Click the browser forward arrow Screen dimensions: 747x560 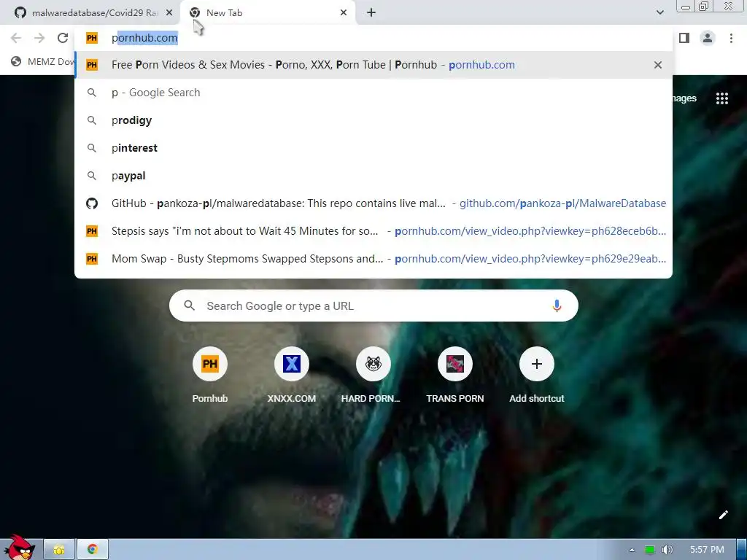tap(39, 38)
